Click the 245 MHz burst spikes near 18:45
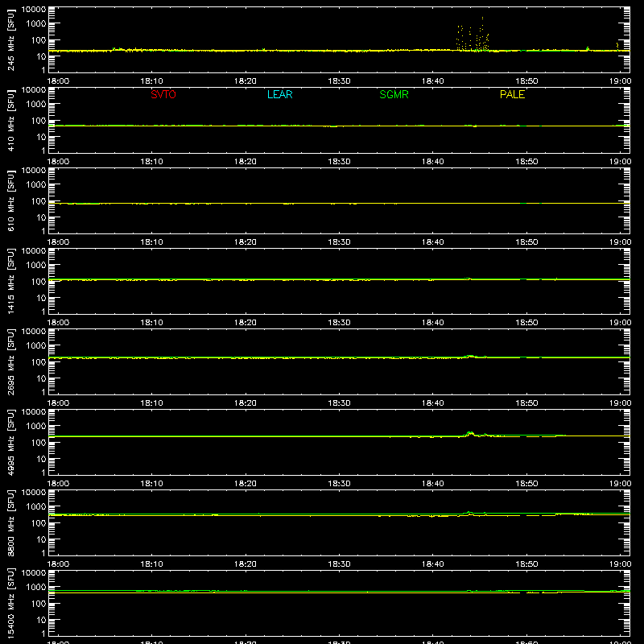The height and width of the screenshot is (644, 644). click(473, 35)
